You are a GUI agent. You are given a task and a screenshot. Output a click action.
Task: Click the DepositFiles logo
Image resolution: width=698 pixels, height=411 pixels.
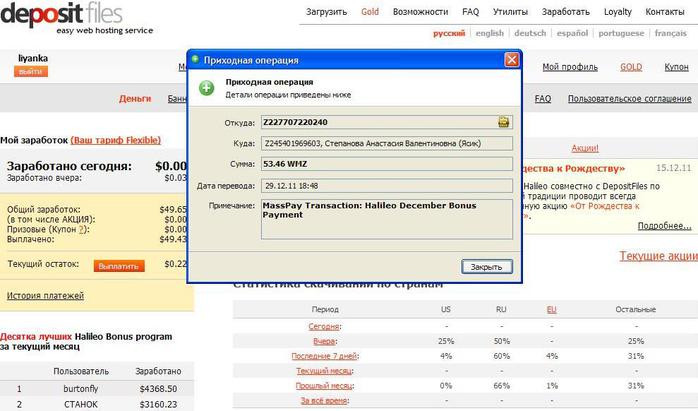point(77,18)
